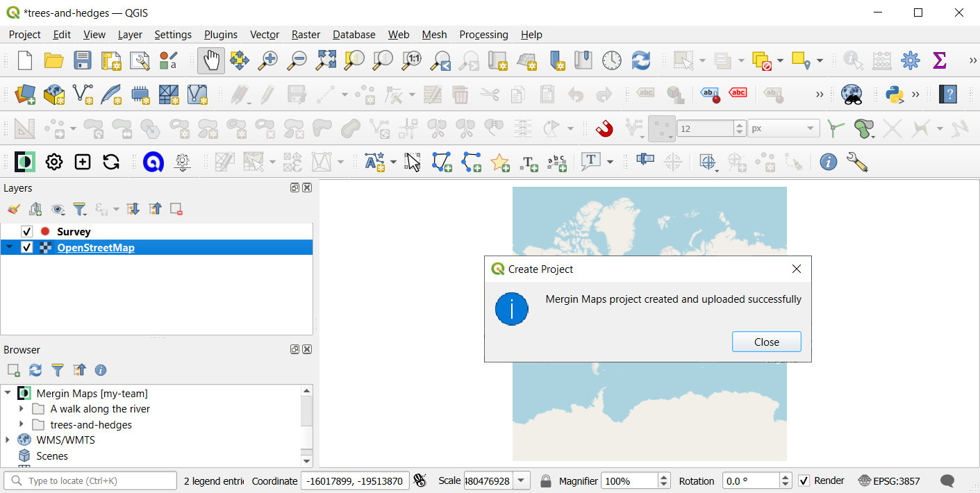Collapse the Mergin Maps [my-team] node
The image size is (980, 493).
(8, 394)
